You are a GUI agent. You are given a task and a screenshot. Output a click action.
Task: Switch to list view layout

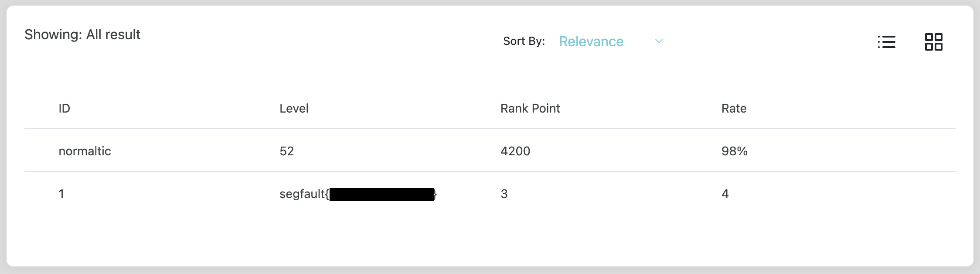pos(886,42)
